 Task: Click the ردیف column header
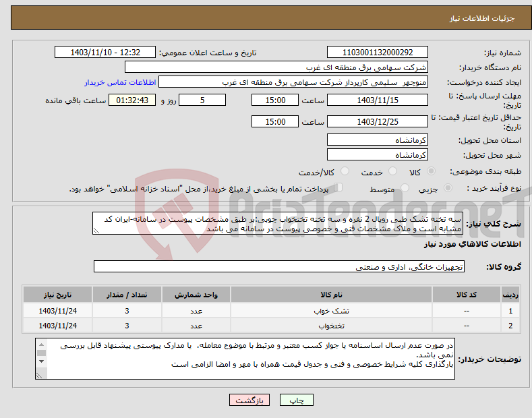510,295
